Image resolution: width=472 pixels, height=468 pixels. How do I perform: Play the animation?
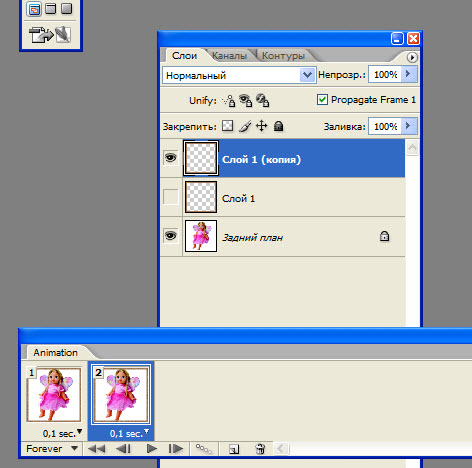[152, 449]
